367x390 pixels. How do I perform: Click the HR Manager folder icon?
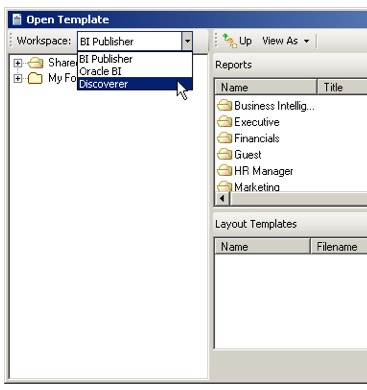click(x=224, y=171)
